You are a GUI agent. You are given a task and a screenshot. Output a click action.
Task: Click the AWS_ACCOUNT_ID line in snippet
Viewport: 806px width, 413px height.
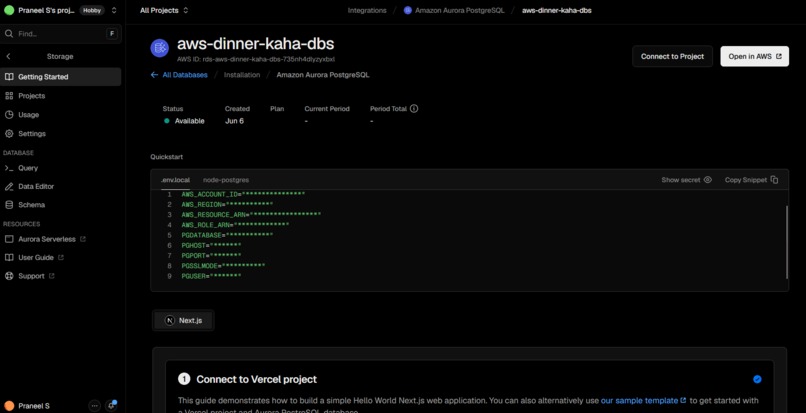click(x=243, y=194)
